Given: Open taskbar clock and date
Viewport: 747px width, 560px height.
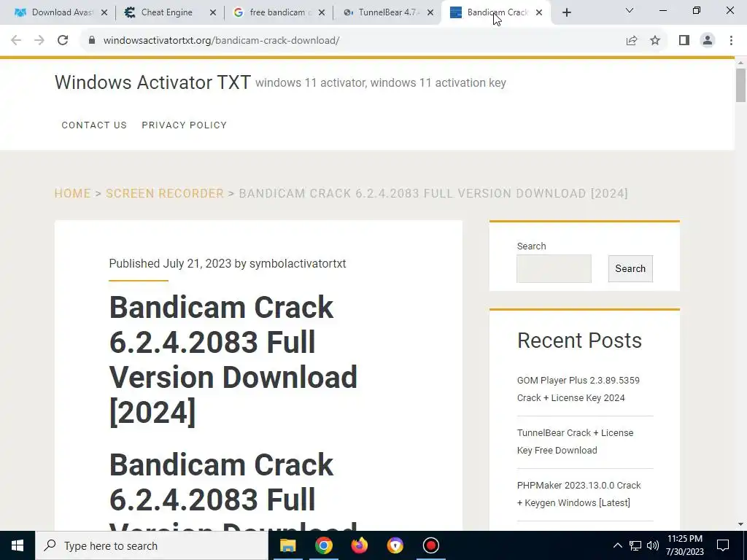Looking at the screenshot, I should tap(684, 545).
